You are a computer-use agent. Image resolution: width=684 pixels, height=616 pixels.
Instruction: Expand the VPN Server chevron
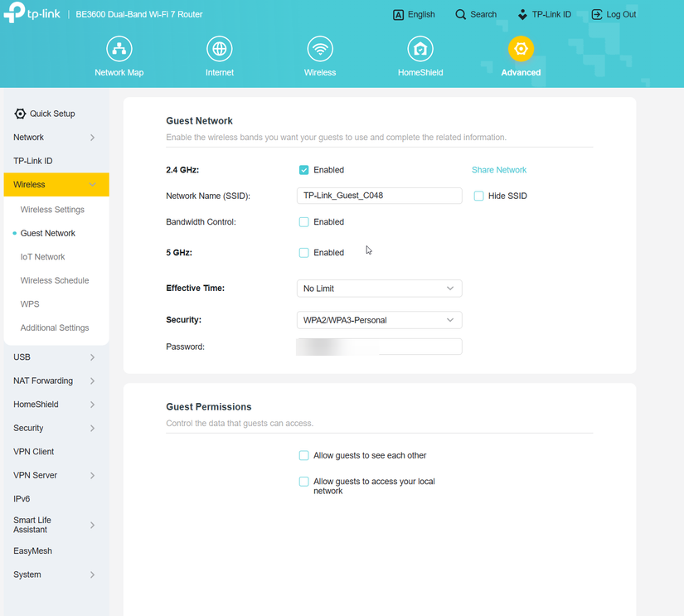pos(93,476)
